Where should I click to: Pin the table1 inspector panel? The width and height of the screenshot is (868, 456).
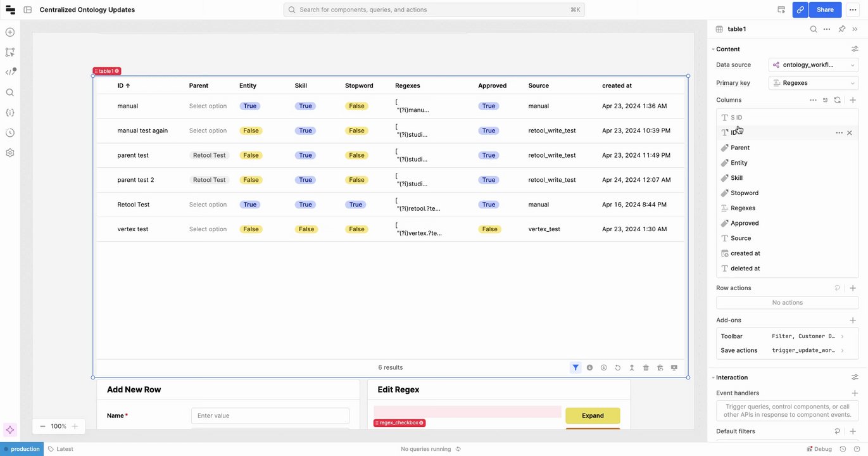pos(842,29)
